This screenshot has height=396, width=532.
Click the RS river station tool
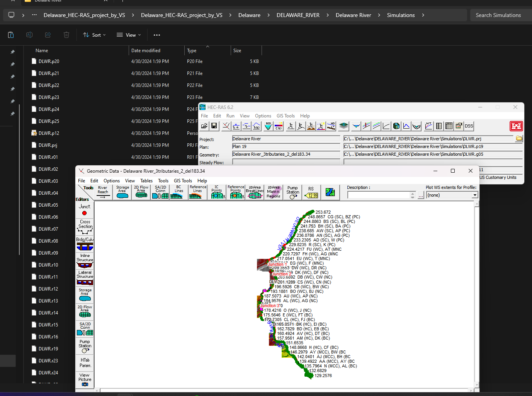click(x=311, y=192)
